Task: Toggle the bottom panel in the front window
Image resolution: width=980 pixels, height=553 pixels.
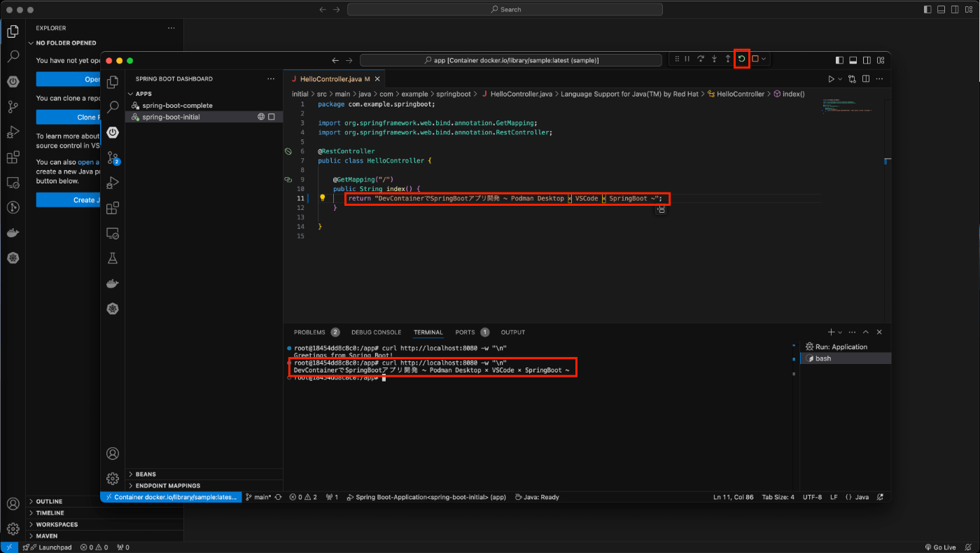Action: coord(853,60)
